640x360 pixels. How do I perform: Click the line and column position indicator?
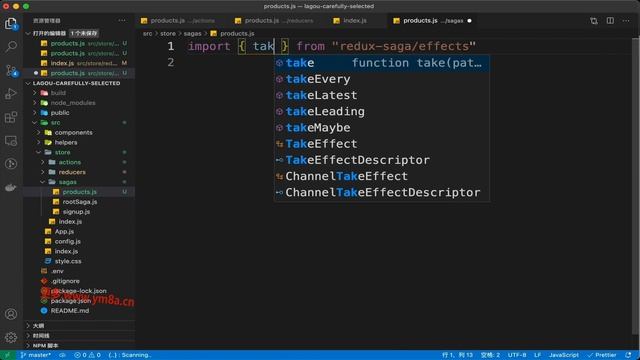[x=457, y=355]
